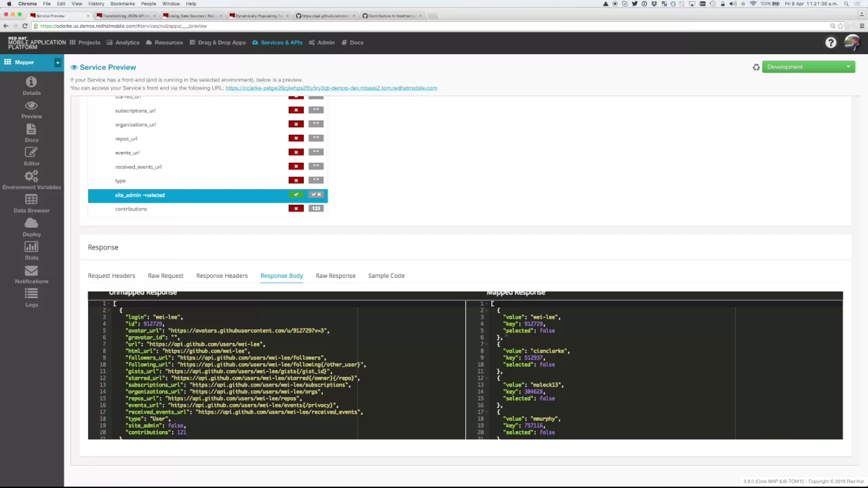Toggle the red X for contributions field
The height and width of the screenshot is (488, 868).
pyautogui.click(x=296, y=209)
